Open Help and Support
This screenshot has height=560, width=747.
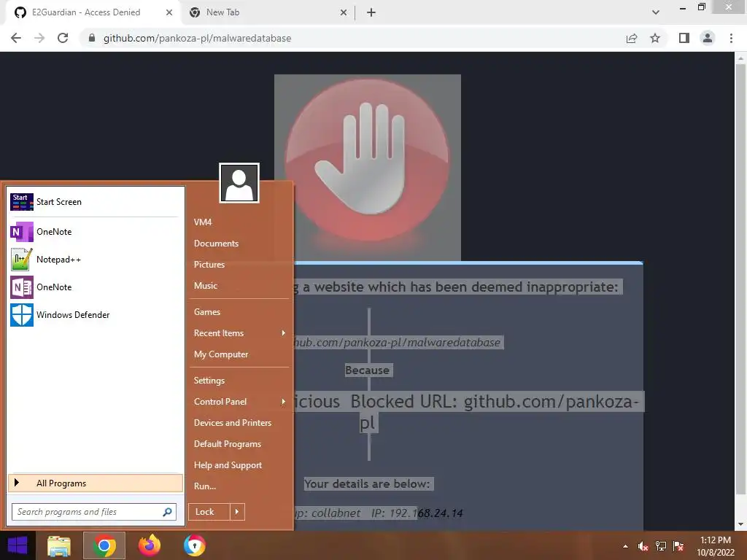tap(228, 465)
